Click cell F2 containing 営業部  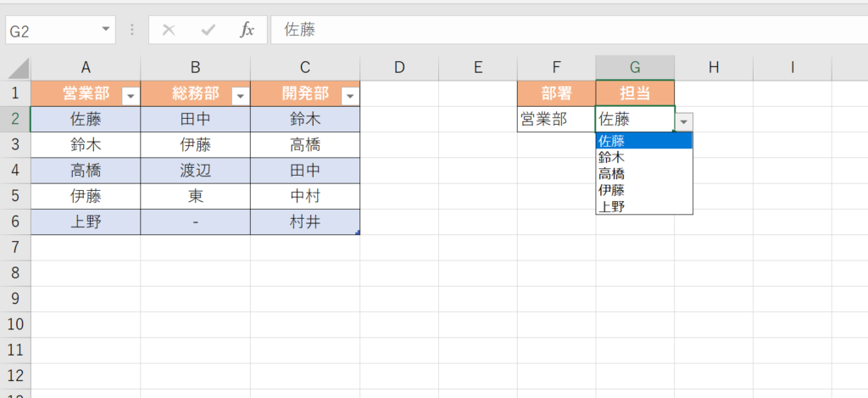pyautogui.click(x=555, y=119)
